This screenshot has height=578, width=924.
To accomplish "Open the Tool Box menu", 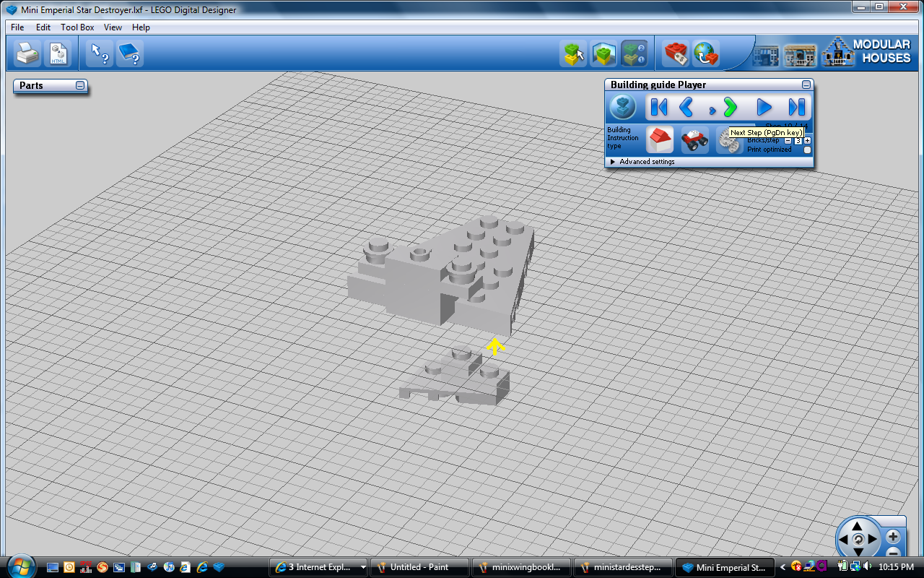I will tap(77, 27).
